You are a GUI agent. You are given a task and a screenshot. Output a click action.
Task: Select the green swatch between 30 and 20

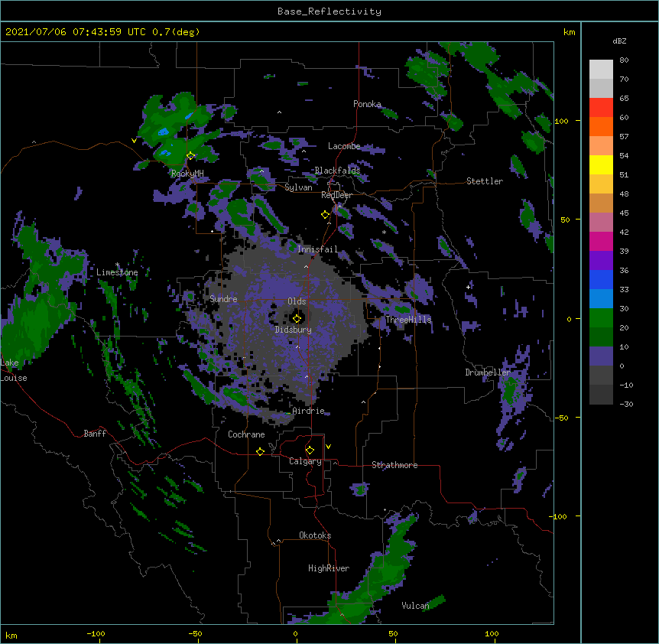point(601,318)
